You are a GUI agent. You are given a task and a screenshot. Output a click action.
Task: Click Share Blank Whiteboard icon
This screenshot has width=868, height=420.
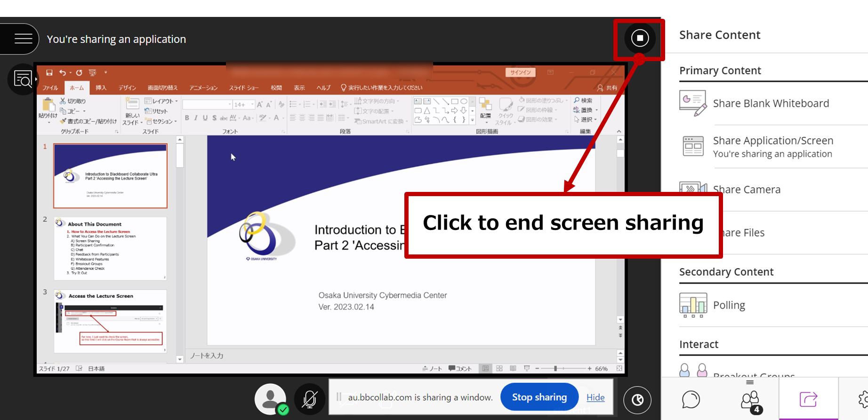tap(693, 103)
